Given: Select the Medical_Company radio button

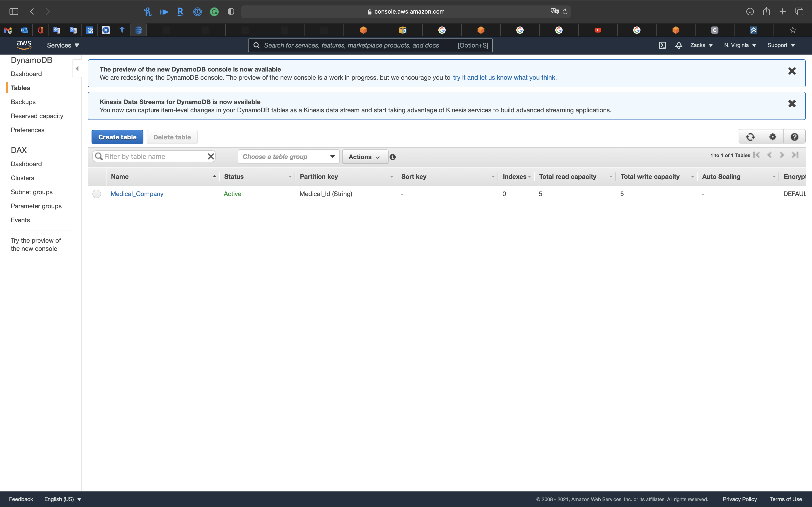Looking at the screenshot, I should coord(97,194).
